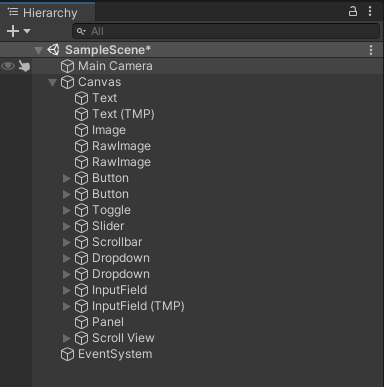
Task: Click the All search field
Action: [226, 31]
